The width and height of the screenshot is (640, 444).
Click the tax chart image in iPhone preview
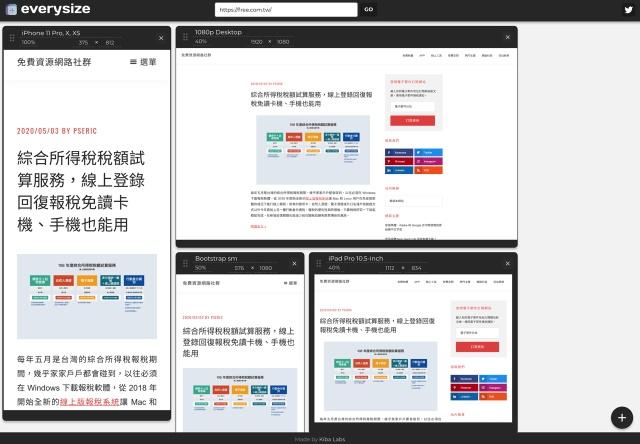pyautogui.click(x=87, y=296)
